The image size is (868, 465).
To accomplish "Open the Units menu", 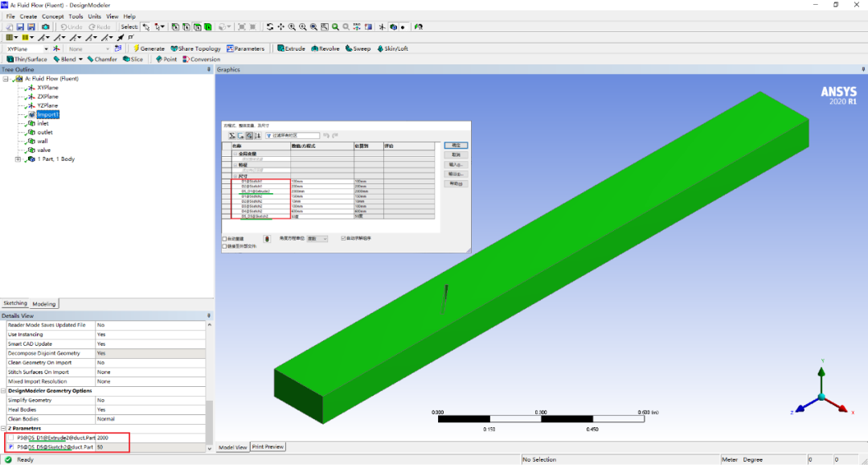I will [x=95, y=17].
